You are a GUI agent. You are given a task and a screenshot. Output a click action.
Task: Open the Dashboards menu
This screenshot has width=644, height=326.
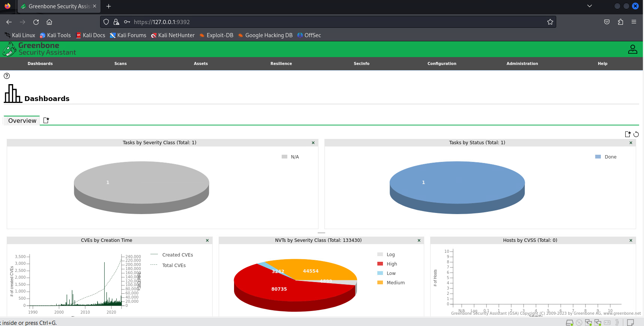coord(40,64)
